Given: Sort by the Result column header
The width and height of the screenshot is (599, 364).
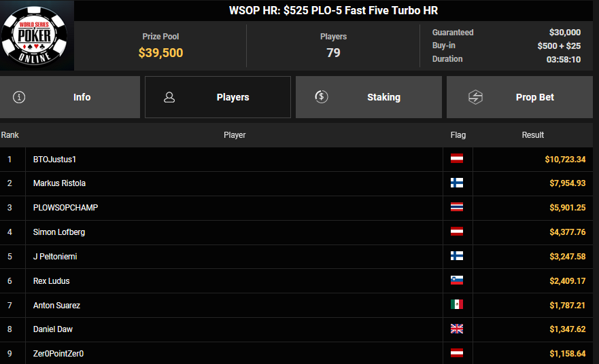Looking at the screenshot, I should [532, 135].
